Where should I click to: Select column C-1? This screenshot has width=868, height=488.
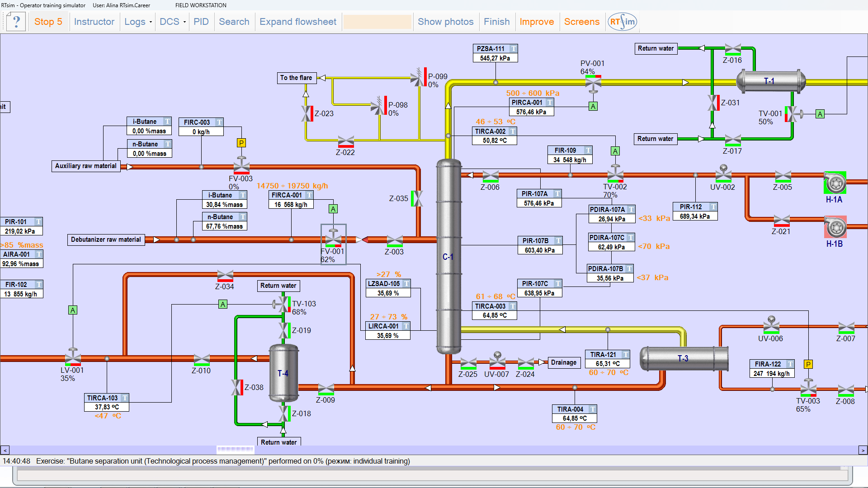pos(448,257)
